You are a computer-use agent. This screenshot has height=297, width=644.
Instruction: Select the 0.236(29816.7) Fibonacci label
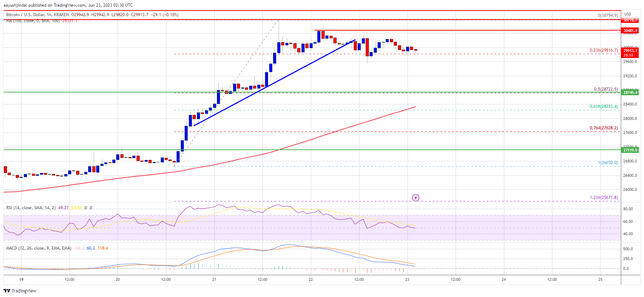point(604,50)
